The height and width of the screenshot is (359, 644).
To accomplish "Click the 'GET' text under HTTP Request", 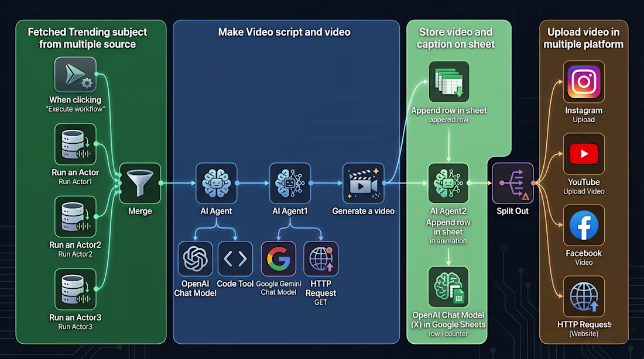I will point(321,302).
